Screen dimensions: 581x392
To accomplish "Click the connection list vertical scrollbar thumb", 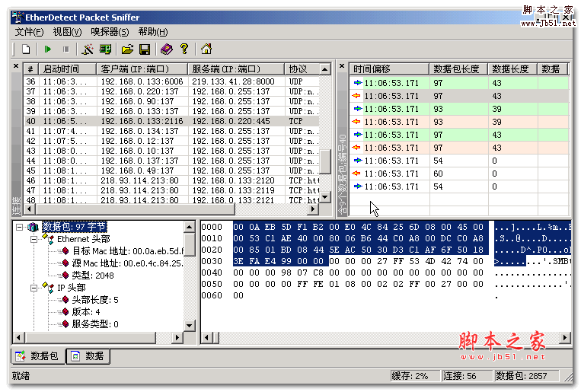I will (325, 161).
